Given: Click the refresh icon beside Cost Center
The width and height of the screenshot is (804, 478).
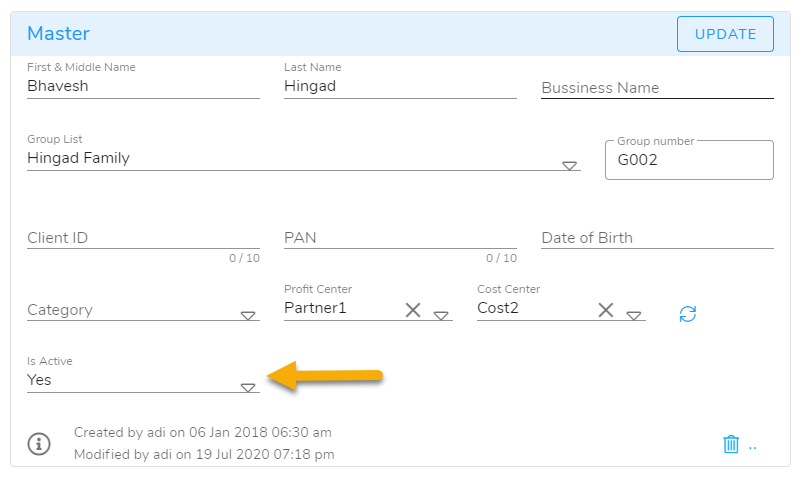Looking at the screenshot, I should tap(687, 314).
